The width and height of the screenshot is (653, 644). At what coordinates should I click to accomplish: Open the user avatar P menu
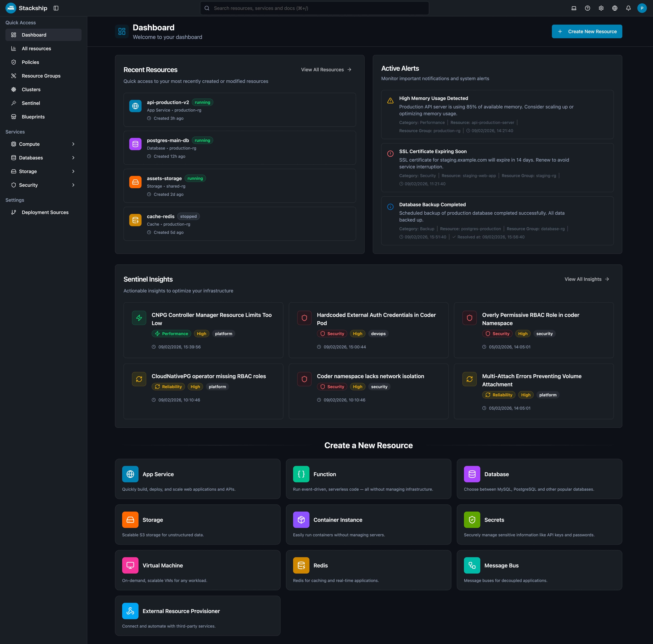coord(641,8)
